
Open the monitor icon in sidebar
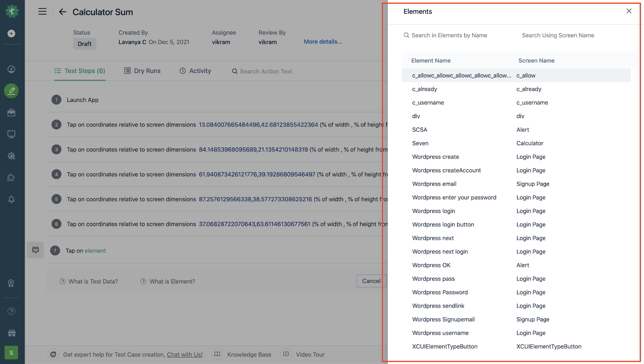[x=12, y=134]
